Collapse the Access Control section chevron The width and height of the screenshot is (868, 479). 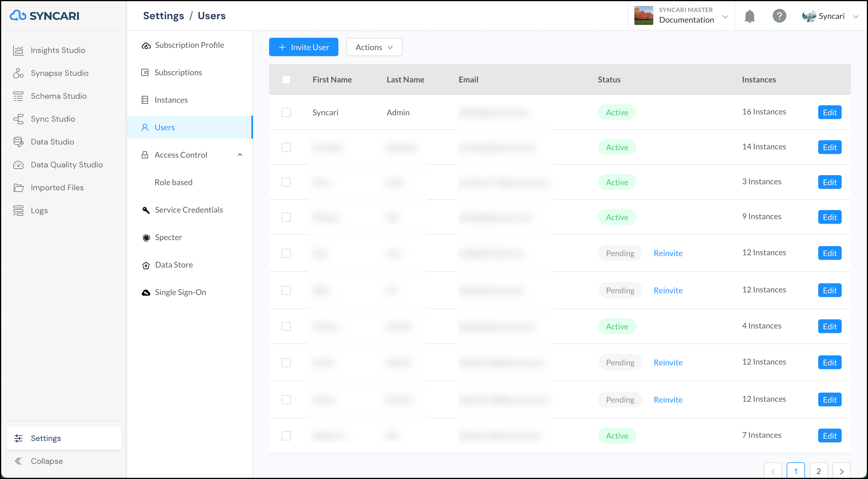pyautogui.click(x=240, y=155)
